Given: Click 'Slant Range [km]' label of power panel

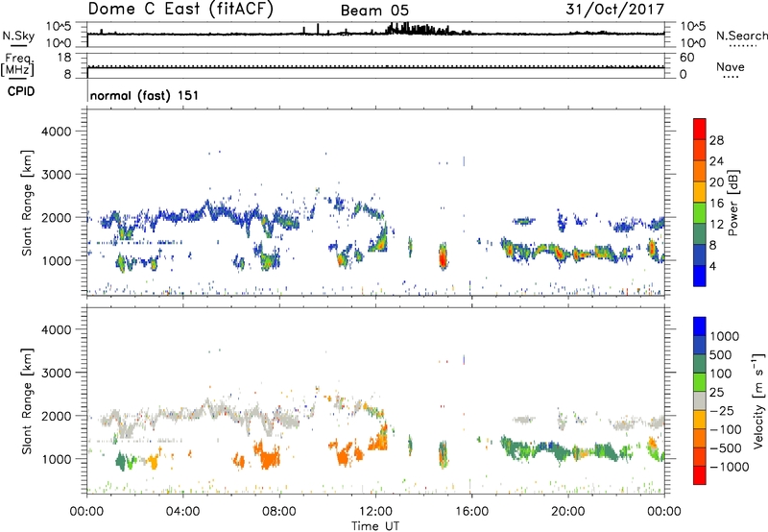Looking at the screenshot, I should click(x=27, y=203).
